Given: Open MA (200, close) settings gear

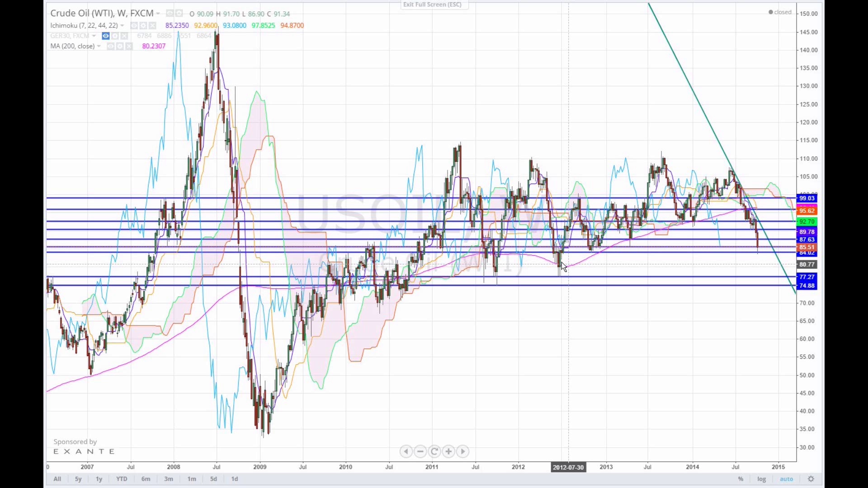Looking at the screenshot, I should coord(120,47).
